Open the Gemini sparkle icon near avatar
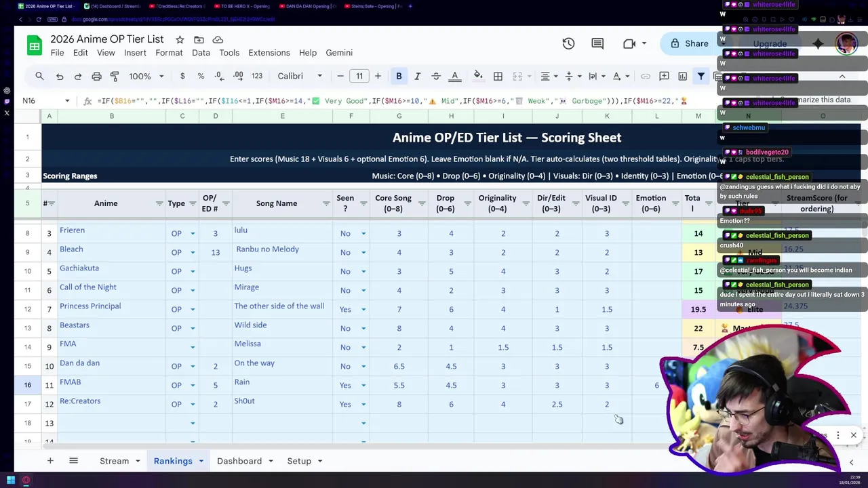 (x=818, y=43)
